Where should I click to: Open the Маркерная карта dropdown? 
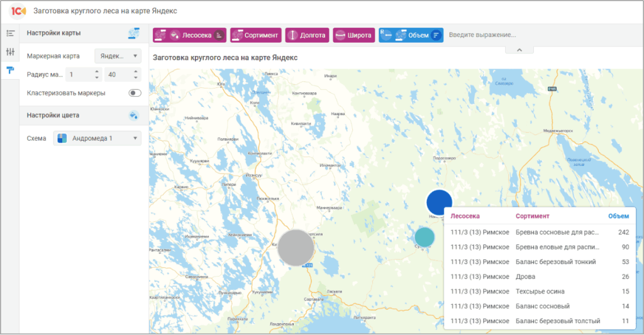coord(118,57)
